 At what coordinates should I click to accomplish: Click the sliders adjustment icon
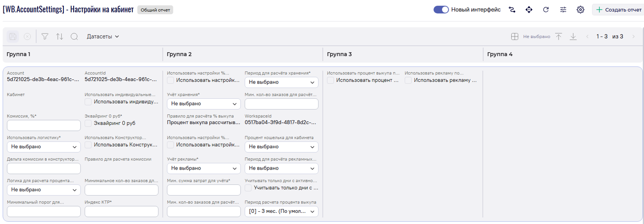(x=563, y=10)
